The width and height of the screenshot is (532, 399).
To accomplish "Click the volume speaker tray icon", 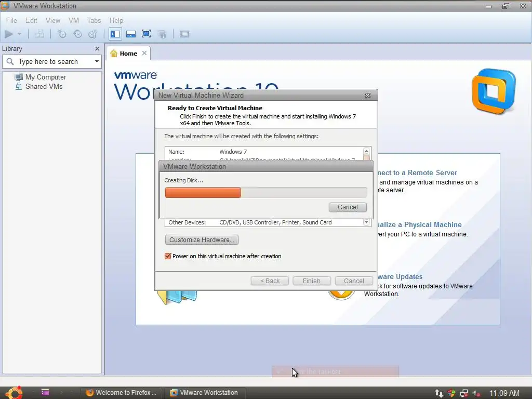I will coord(476,393).
